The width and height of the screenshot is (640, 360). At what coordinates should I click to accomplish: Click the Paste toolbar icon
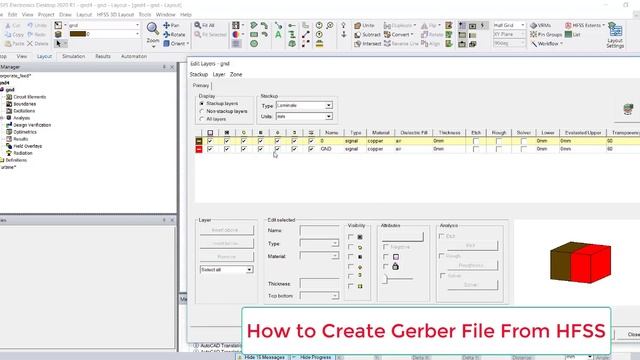15,44
